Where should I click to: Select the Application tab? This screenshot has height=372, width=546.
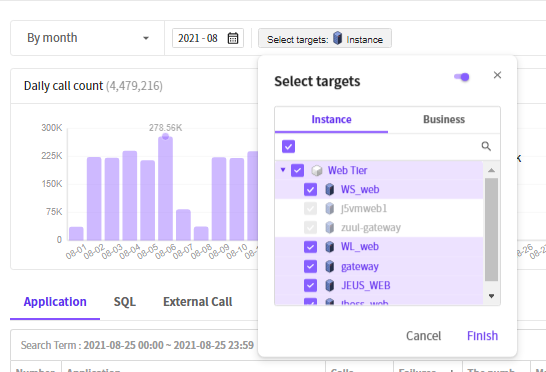pos(55,302)
